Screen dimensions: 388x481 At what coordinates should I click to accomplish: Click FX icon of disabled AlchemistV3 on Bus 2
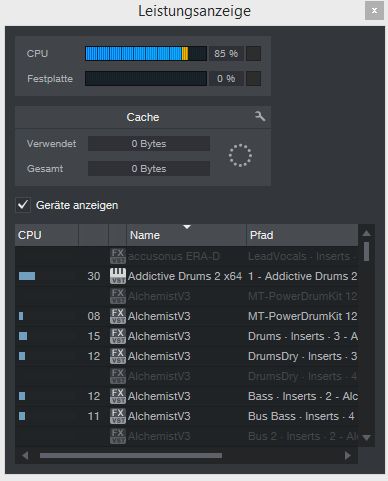[118, 436]
